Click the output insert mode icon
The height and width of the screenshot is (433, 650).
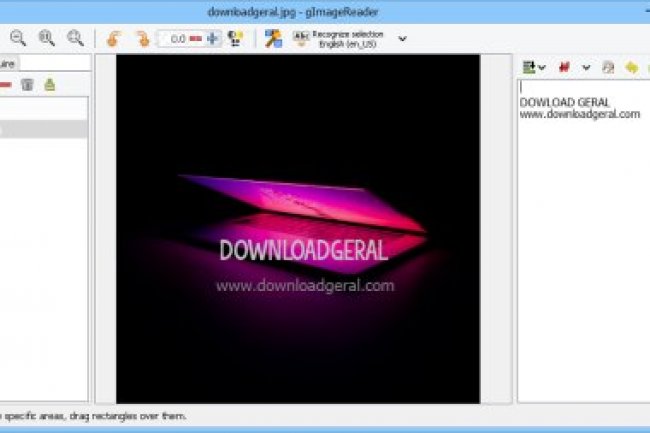(529, 67)
